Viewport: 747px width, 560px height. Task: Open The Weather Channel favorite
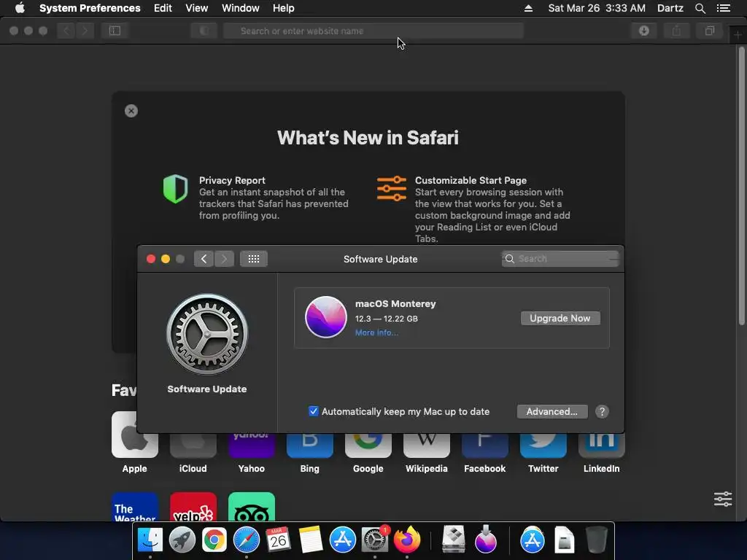[x=135, y=507]
